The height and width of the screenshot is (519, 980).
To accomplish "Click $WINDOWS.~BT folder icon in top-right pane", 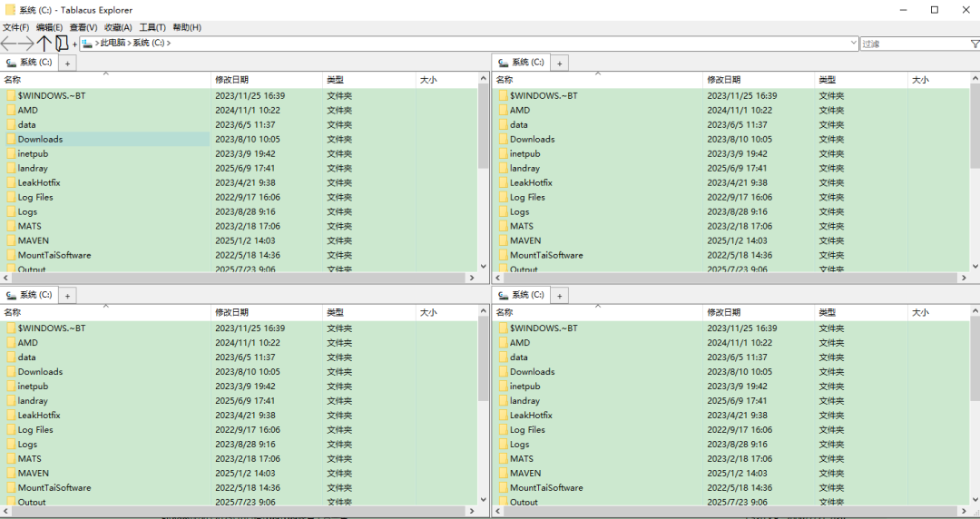I will (503, 95).
